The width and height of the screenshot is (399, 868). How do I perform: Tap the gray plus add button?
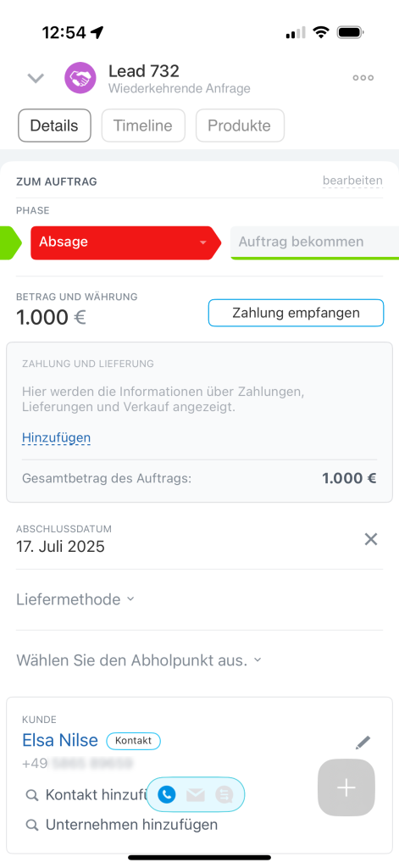(x=346, y=787)
